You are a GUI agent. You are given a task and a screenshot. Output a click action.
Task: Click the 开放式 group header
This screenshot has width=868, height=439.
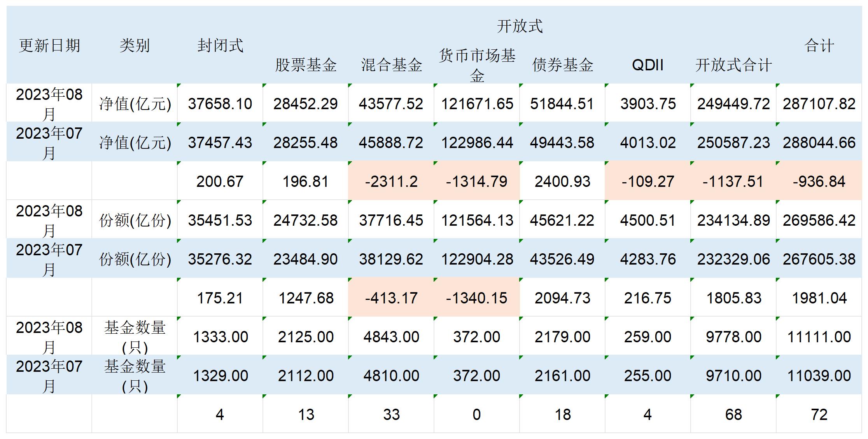[520, 26]
